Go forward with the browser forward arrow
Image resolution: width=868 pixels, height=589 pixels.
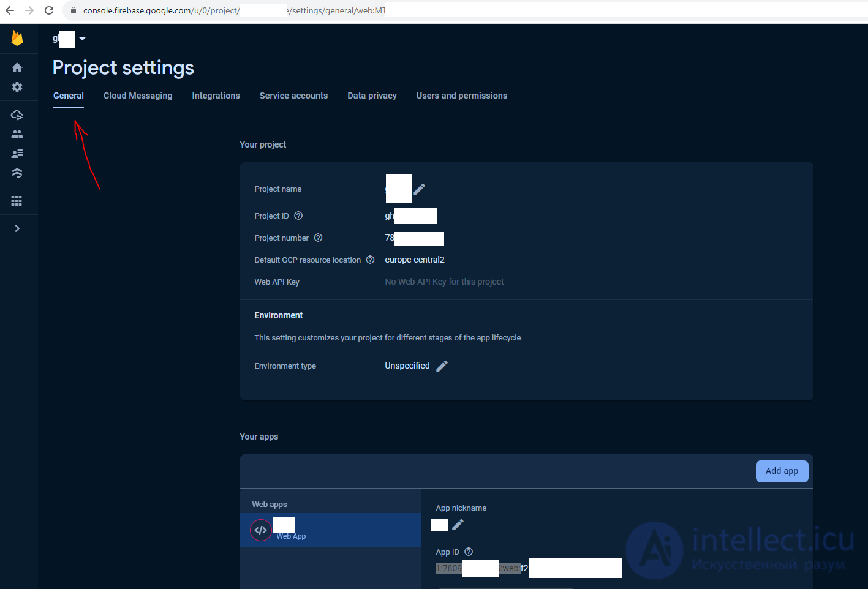[29, 10]
